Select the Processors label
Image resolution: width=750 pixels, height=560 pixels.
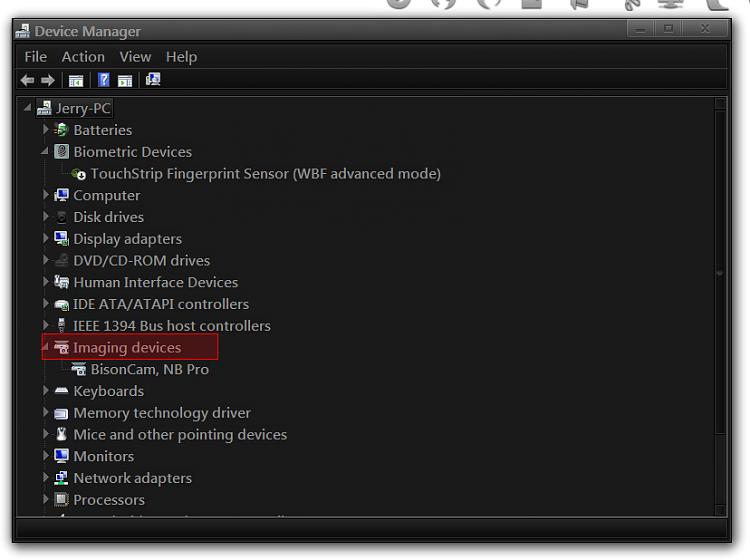click(x=109, y=500)
